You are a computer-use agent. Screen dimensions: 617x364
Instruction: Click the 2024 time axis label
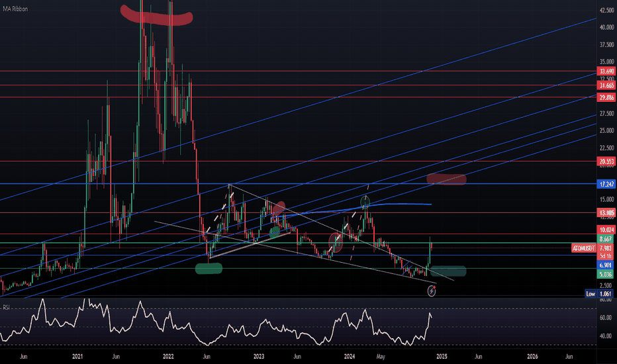350,357
